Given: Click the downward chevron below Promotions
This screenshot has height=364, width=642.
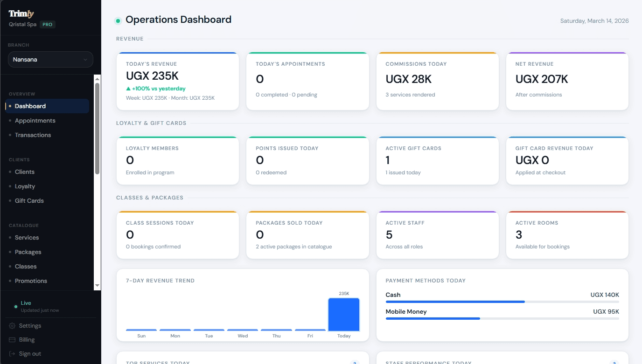Looking at the screenshot, I should tap(97, 285).
